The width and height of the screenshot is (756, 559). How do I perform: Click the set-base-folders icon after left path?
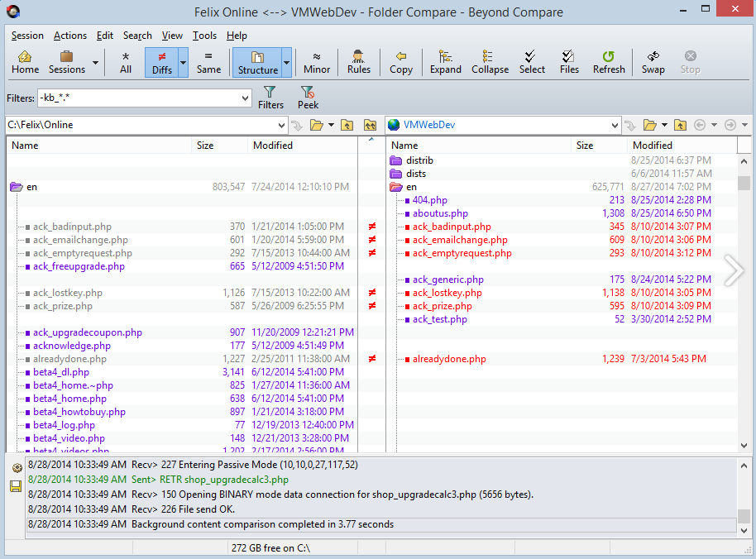pyautogui.click(x=370, y=126)
